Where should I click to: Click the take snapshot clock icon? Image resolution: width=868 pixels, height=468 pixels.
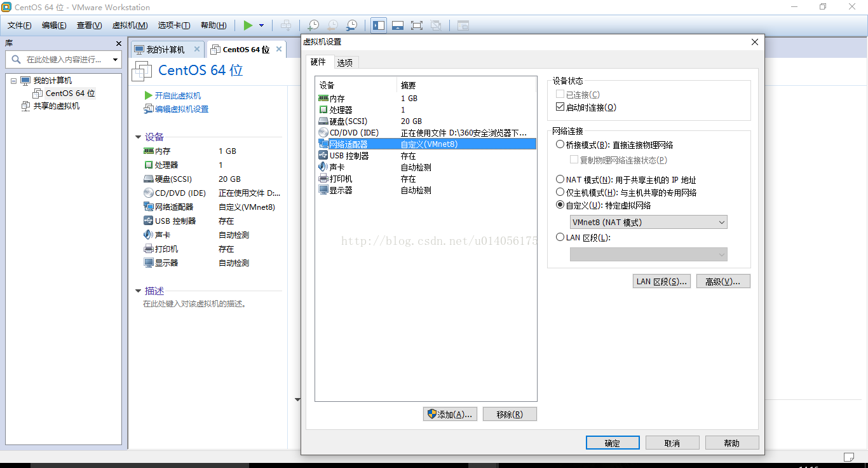coord(313,25)
